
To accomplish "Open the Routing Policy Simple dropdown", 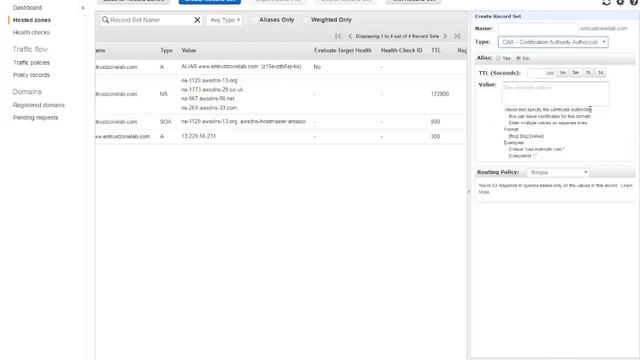I will pyautogui.click(x=558, y=172).
